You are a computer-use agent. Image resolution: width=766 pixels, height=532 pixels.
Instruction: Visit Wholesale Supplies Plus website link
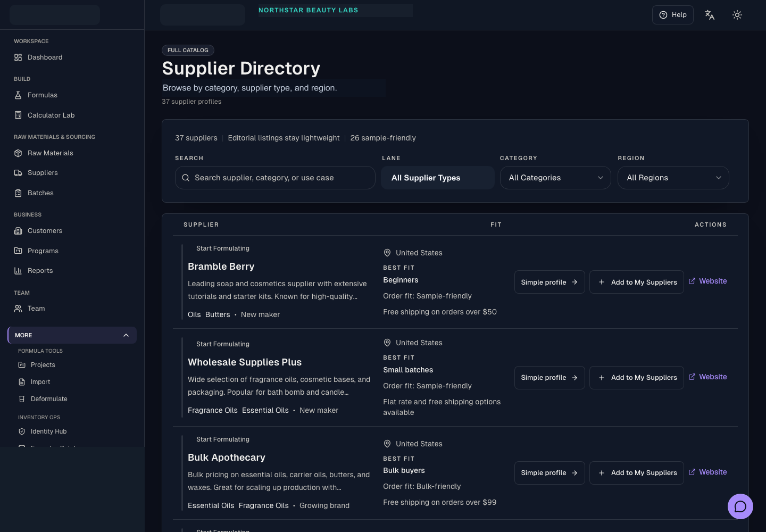point(707,377)
